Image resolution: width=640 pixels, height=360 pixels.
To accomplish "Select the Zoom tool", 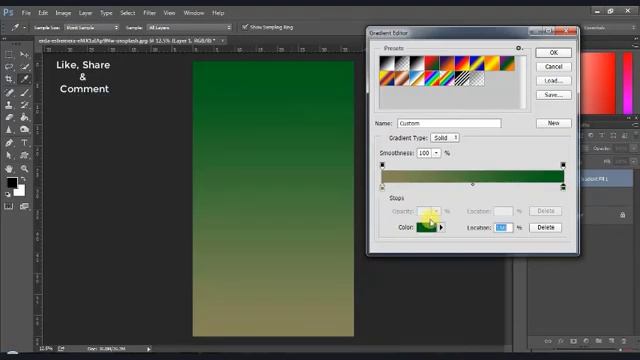I will coord(24,169).
